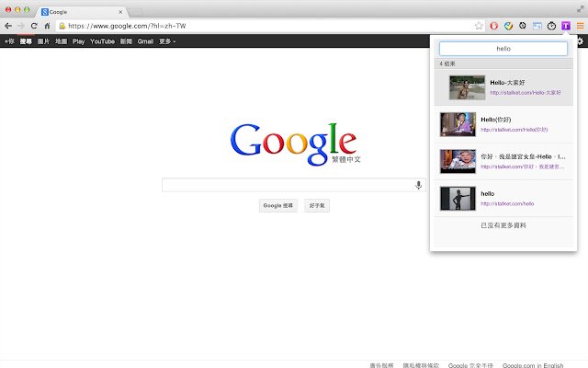Open Play from the Google bar
The image size is (588, 368).
coord(78,41)
